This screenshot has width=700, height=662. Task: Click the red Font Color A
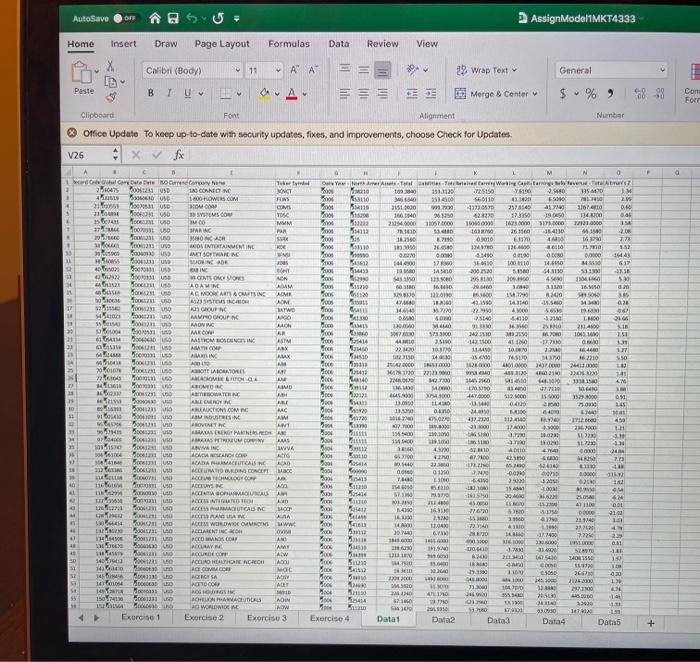click(x=292, y=94)
